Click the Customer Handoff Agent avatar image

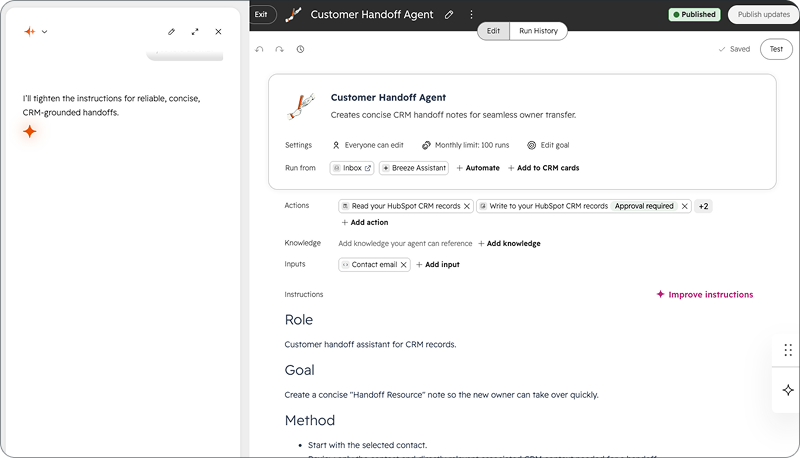click(301, 106)
